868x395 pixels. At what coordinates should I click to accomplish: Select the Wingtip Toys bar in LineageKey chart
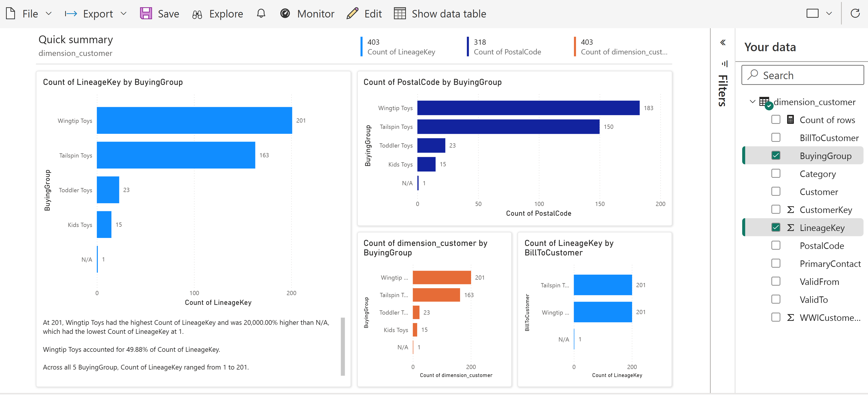pos(194,120)
